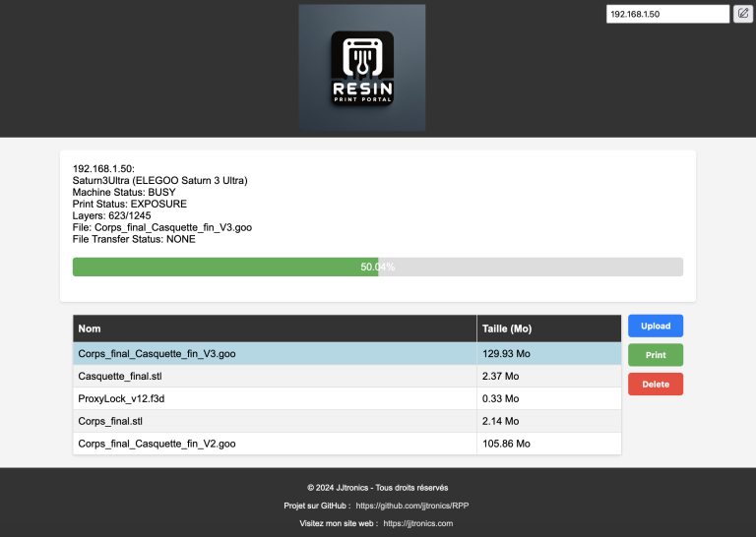Open the jjtronics.com website link
This screenshot has height=537, width=756.
[418, 523]
